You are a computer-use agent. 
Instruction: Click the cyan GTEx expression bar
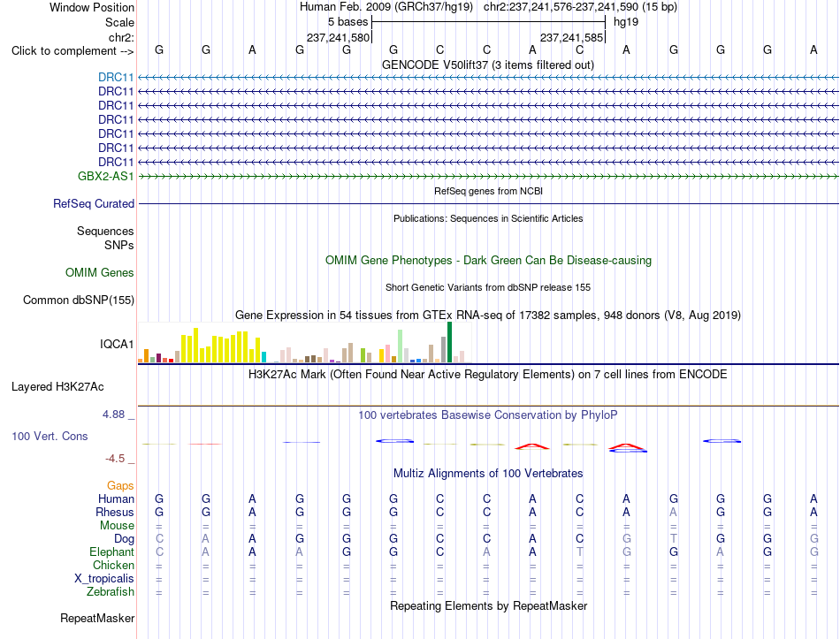[264, 357]
